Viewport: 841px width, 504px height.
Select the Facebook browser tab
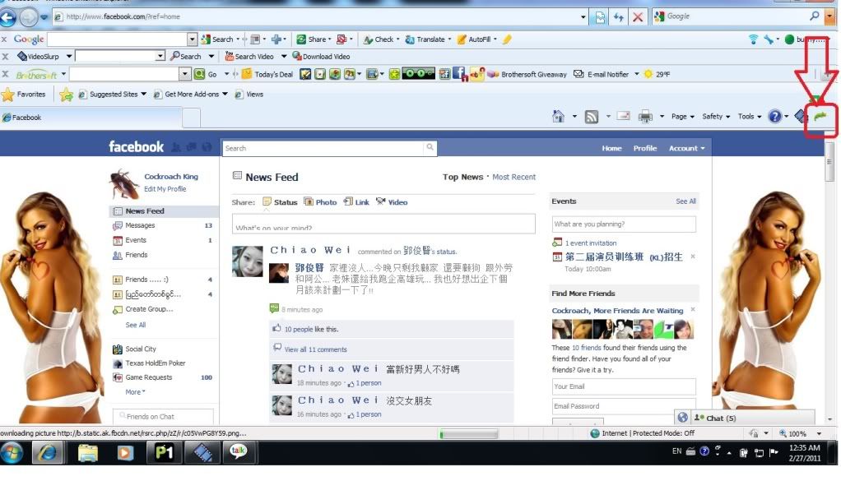click(91, 118)
